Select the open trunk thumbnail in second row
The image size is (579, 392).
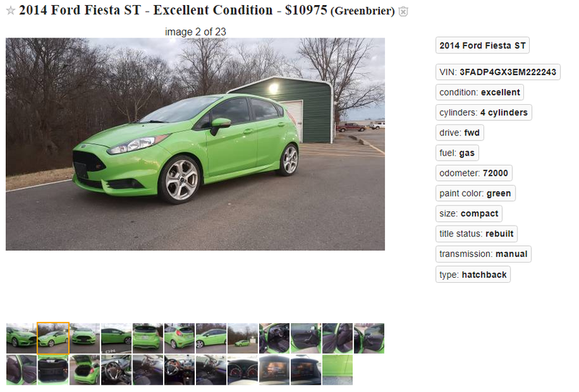[x=85, y=370]
